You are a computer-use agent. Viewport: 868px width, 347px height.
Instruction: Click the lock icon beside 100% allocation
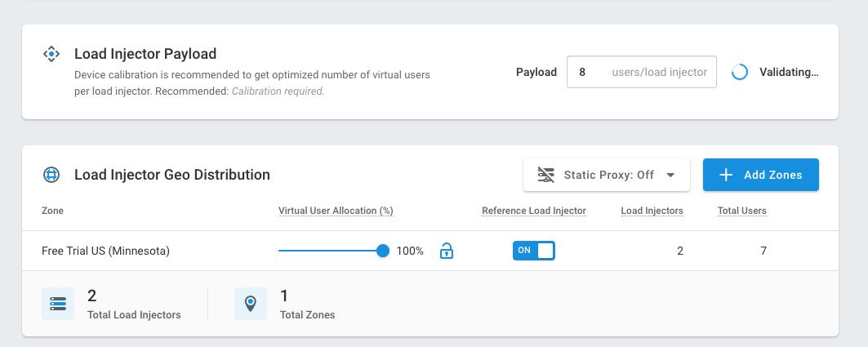(446, 251)
